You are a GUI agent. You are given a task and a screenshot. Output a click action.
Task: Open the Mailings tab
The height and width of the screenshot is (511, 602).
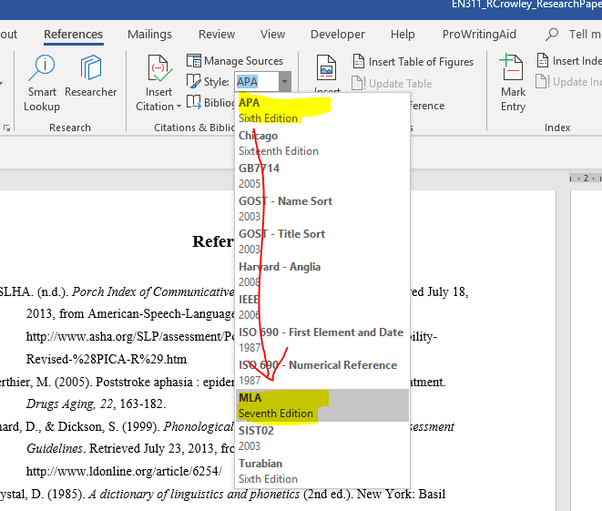point(150,34)
